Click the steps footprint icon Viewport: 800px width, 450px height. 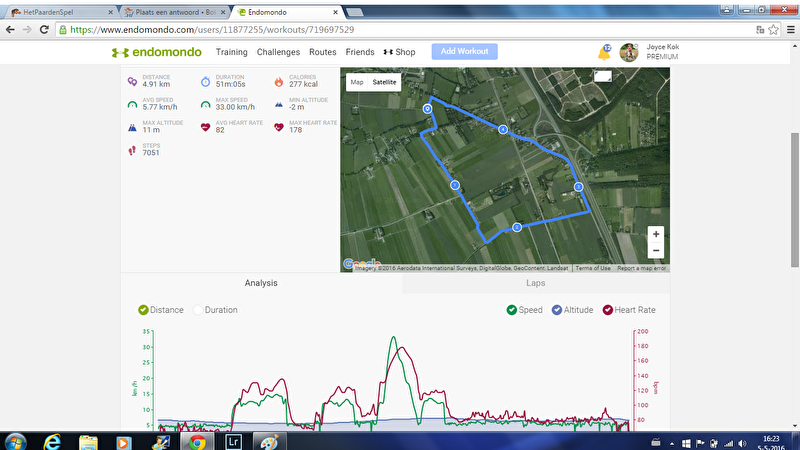click(x=132, y=150)
